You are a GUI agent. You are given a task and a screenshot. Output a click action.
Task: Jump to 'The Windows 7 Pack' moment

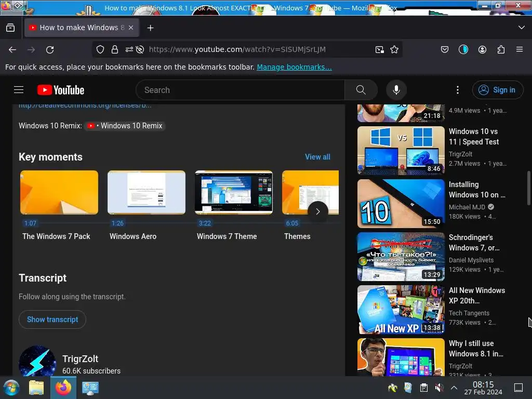[59, 192]
